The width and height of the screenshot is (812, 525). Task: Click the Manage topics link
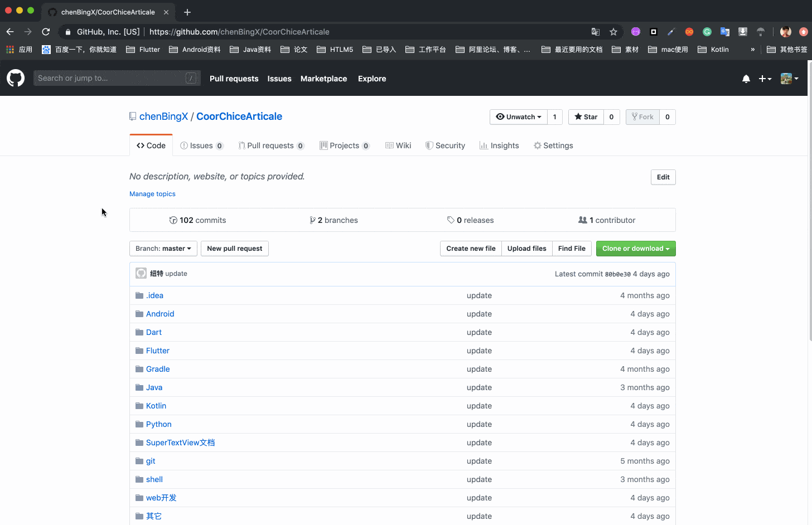[x=152, y=194]
